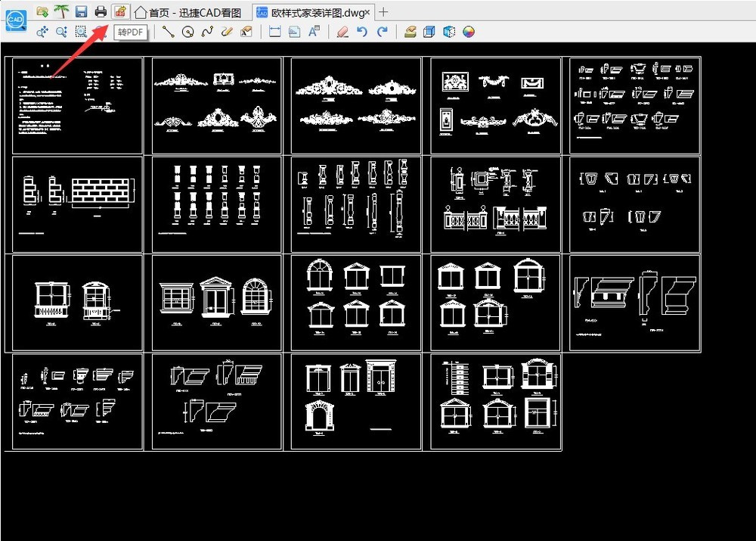This screenshot has width=756, height=541.
Task: Add a new tab with plus button
Action: coord(383,12)
